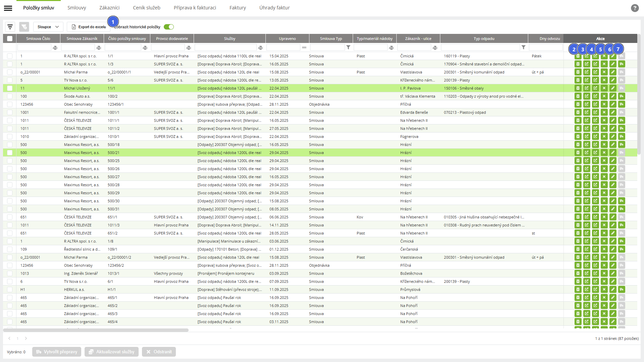Image resolution: width=644 pixels, height=362 pixels.
Task: Click Export do excelu button
Action: point(89,27)
